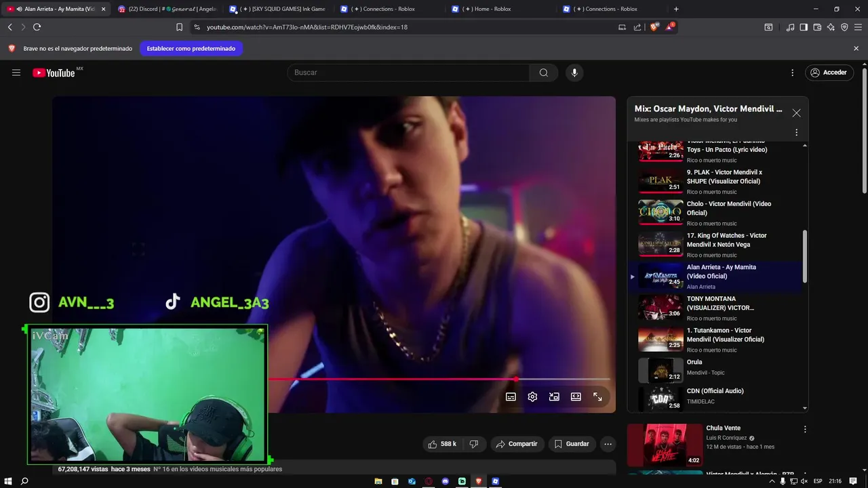This screenshot has width=868, height=488.
Task: Open Brave Rewards triangle icon
Action: pos(670,27)
